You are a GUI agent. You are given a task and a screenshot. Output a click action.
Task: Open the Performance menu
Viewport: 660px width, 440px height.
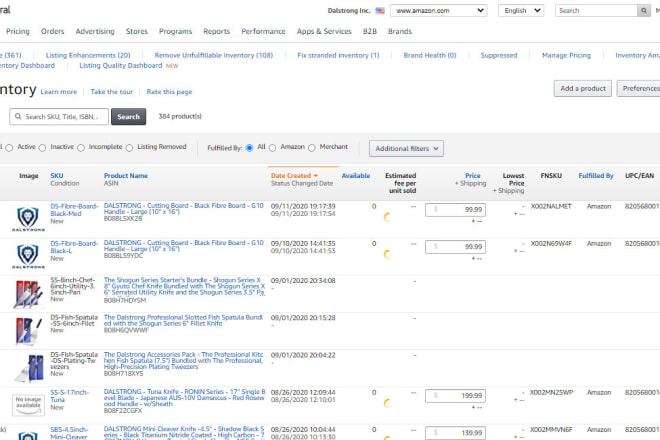tap(263, 31)
